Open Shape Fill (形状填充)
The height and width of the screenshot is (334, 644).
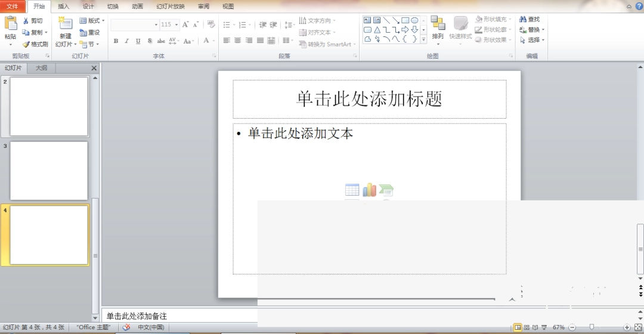tap(493, 19)
